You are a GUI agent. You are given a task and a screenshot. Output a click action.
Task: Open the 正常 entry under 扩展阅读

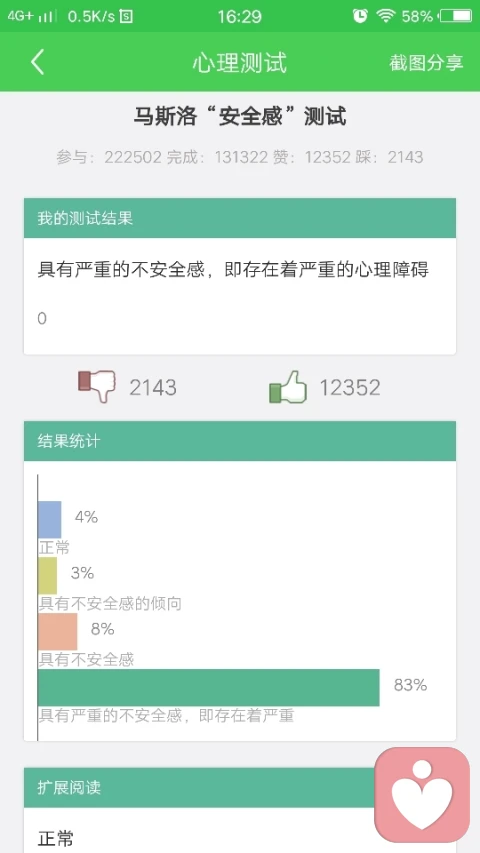[x=56, y=838]
